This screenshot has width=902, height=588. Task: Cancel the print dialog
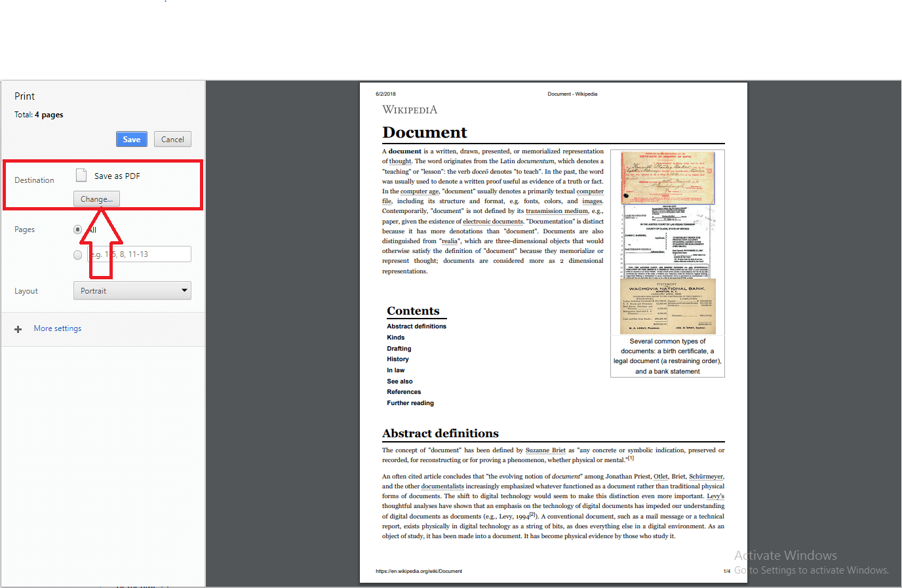pyautogui.click(x=172, y=139)
